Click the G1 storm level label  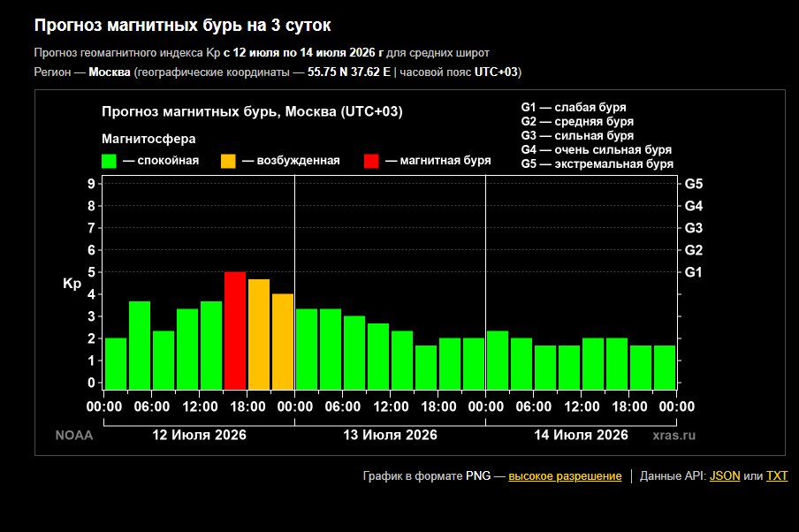pos(693,272)
